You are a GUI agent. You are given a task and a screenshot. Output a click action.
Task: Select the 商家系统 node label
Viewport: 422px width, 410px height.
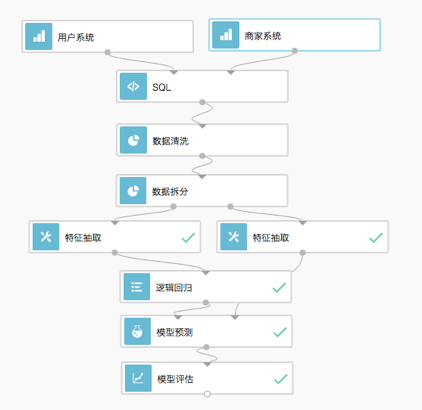click(263, 36)
